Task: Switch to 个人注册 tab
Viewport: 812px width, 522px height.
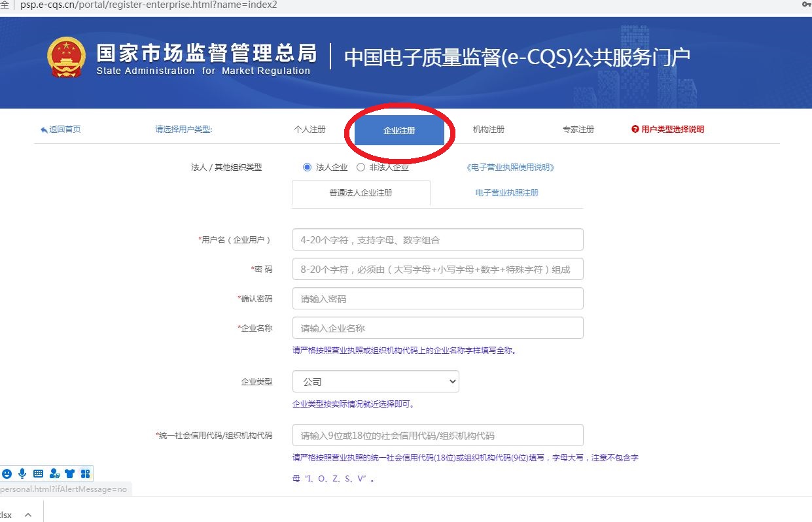Action: [x=309, y=130]
